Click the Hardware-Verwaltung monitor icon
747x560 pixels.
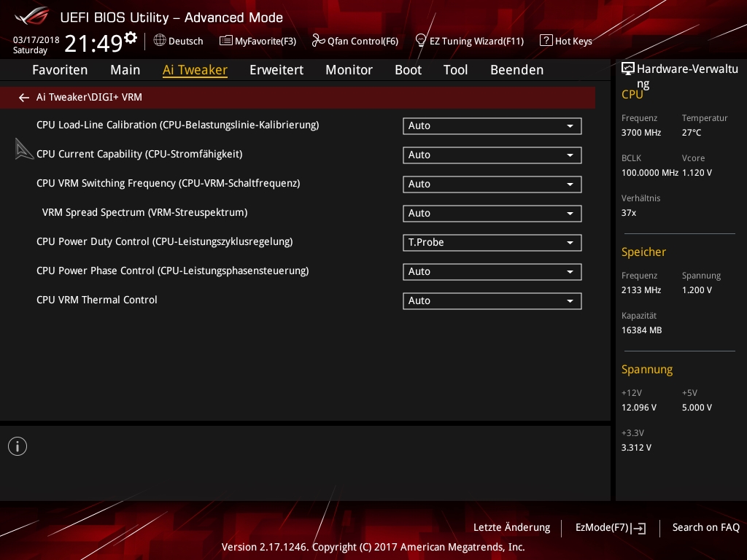click(x=628, y=69)
